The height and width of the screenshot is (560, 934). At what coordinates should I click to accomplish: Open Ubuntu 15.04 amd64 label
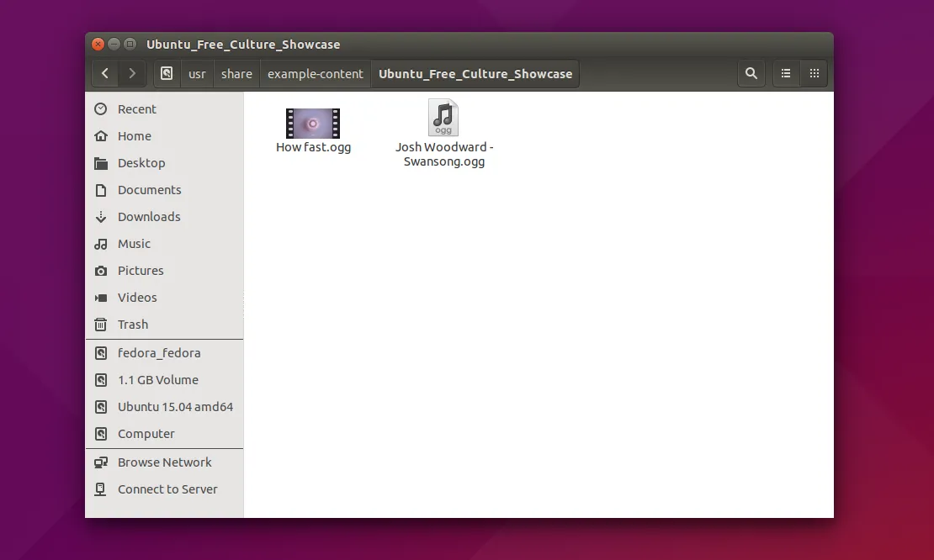click(x=175, y=407)
